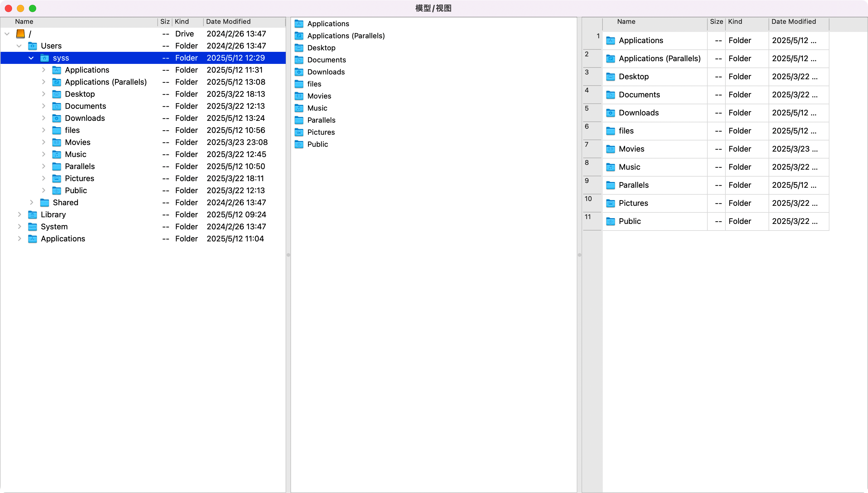Click the Users folder icon in tree
868x493 pixels.
click(x=33, y=46)
